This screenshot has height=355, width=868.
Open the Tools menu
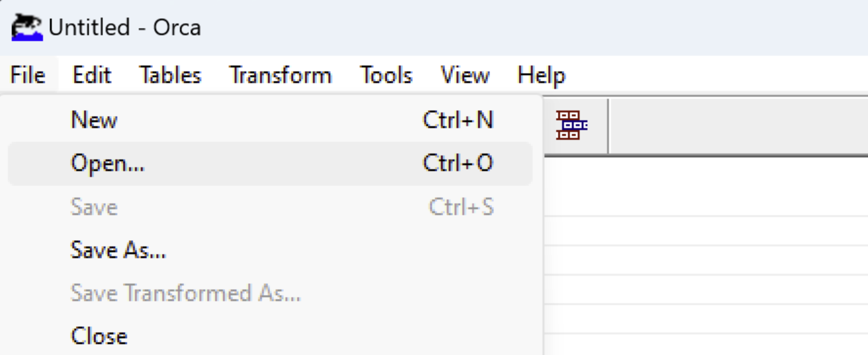click(x=386, y=75)
